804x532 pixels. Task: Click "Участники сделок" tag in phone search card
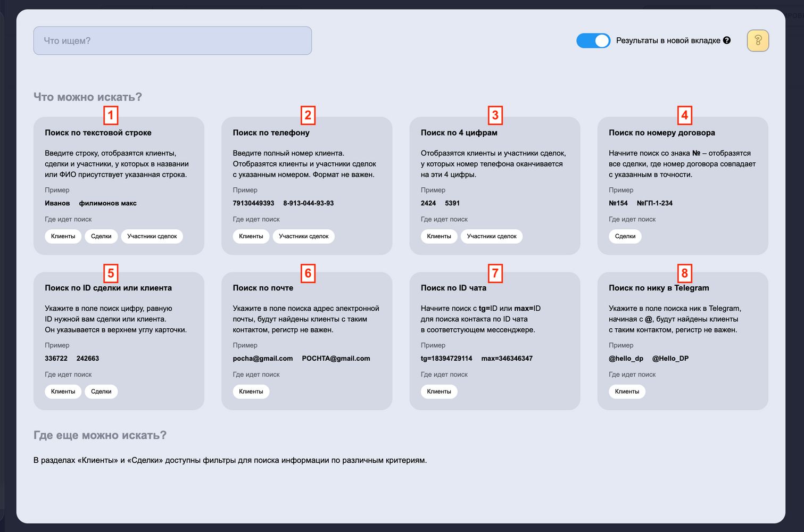303,236
